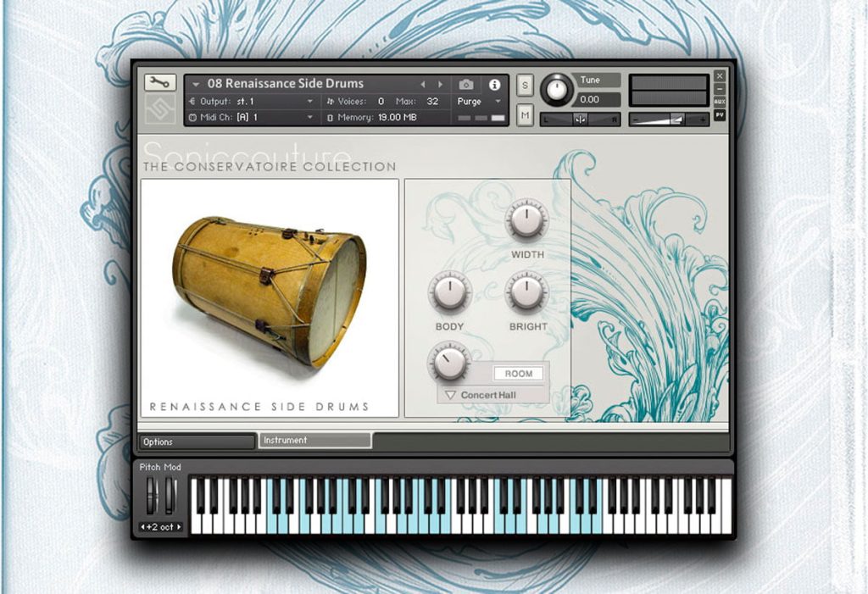
Task: Open the instrument info icon
Action: (494, 84)
